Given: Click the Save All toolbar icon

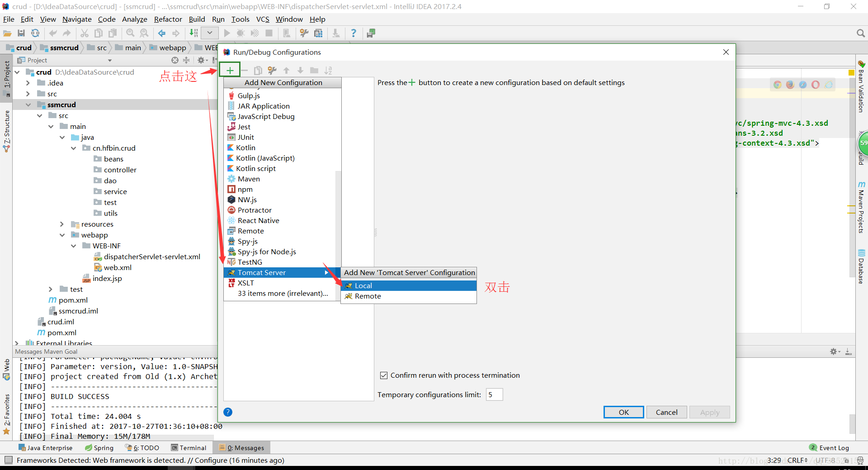Looking at the screenshot, I should point(21,33).
